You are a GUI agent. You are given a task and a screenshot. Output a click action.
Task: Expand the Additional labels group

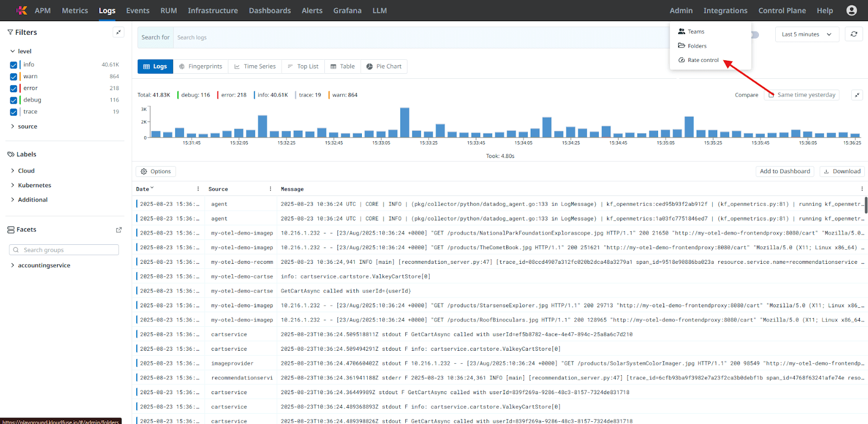(x=12, y=200)
